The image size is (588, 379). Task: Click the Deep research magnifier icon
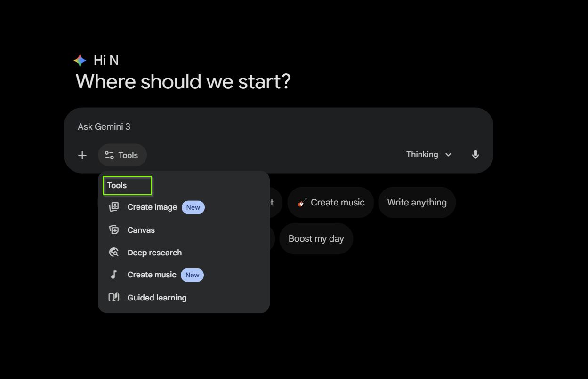point(114,253)
